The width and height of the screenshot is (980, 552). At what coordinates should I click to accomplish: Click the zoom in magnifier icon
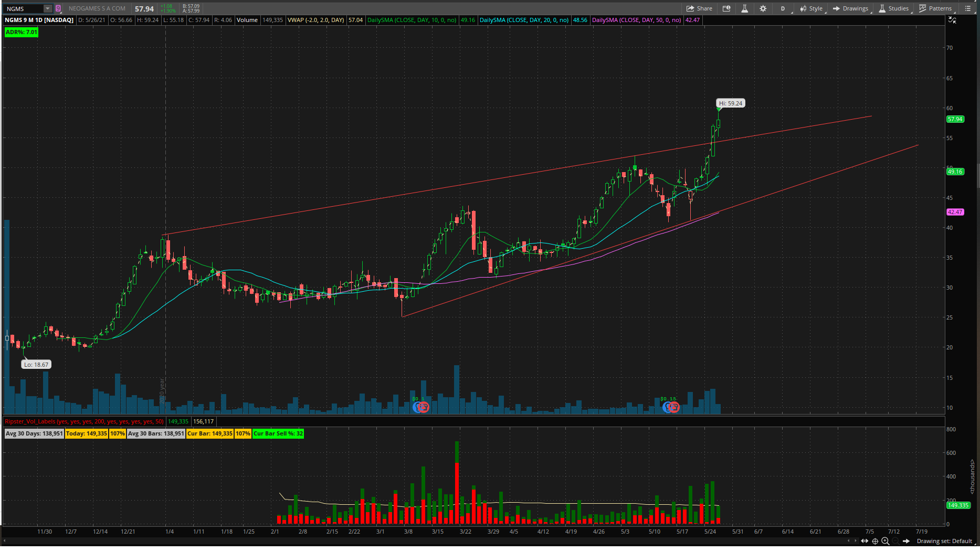[x=885, y=541]
